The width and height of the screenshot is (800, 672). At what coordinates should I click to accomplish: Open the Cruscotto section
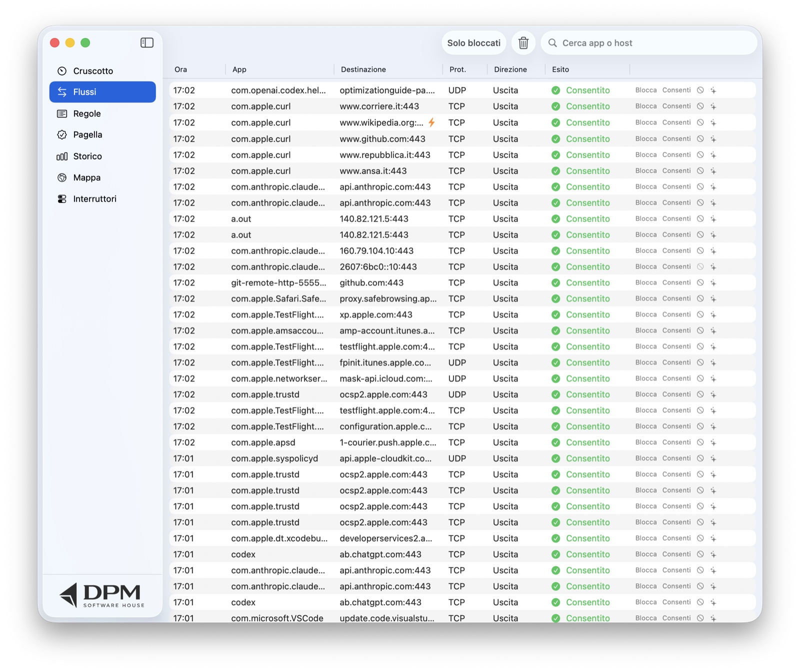(102, 71)
